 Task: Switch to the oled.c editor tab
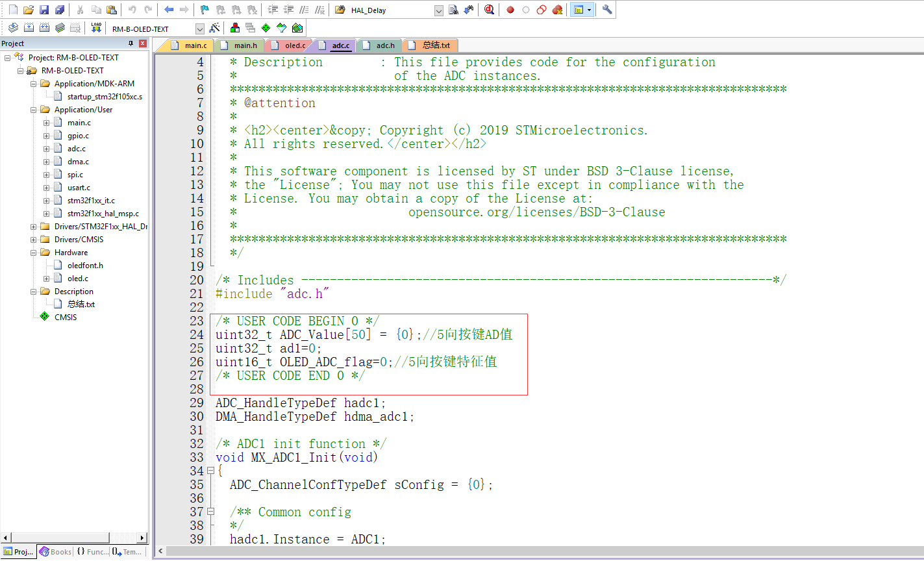click(290, 45)
